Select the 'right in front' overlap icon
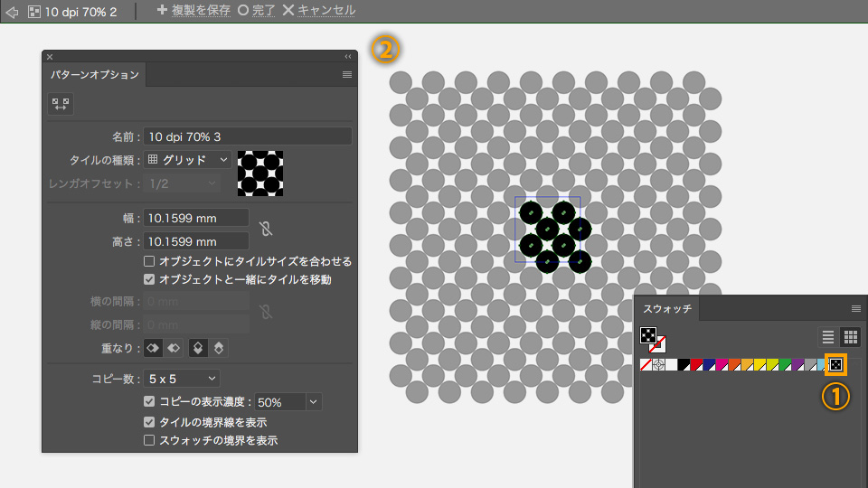 tap(174, 348)
